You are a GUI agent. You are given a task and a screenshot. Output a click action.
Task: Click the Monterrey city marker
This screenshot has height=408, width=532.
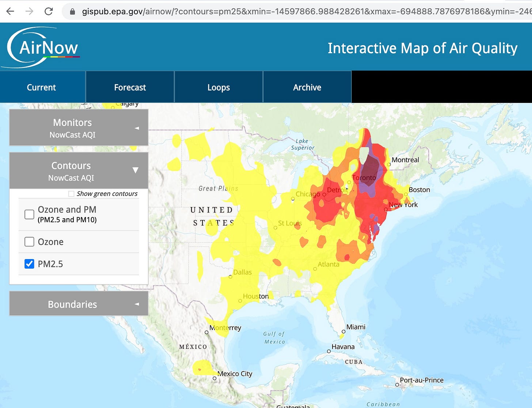point(206,332)
